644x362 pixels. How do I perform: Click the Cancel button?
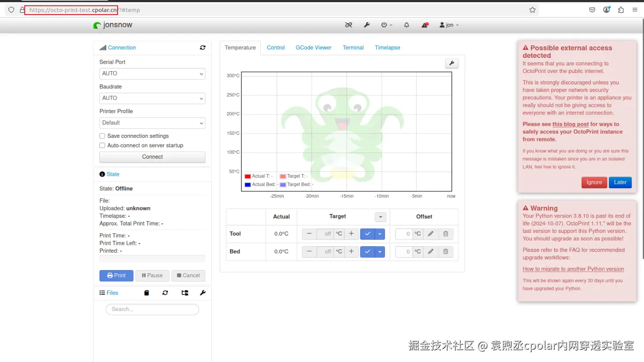click(188, 275)
